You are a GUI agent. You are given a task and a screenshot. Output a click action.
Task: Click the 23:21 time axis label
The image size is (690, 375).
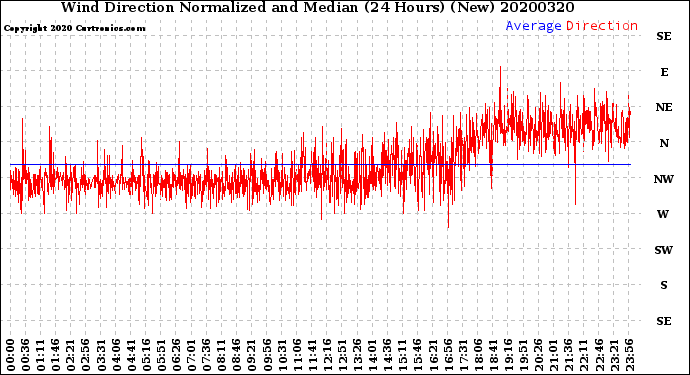coord(613,355)
